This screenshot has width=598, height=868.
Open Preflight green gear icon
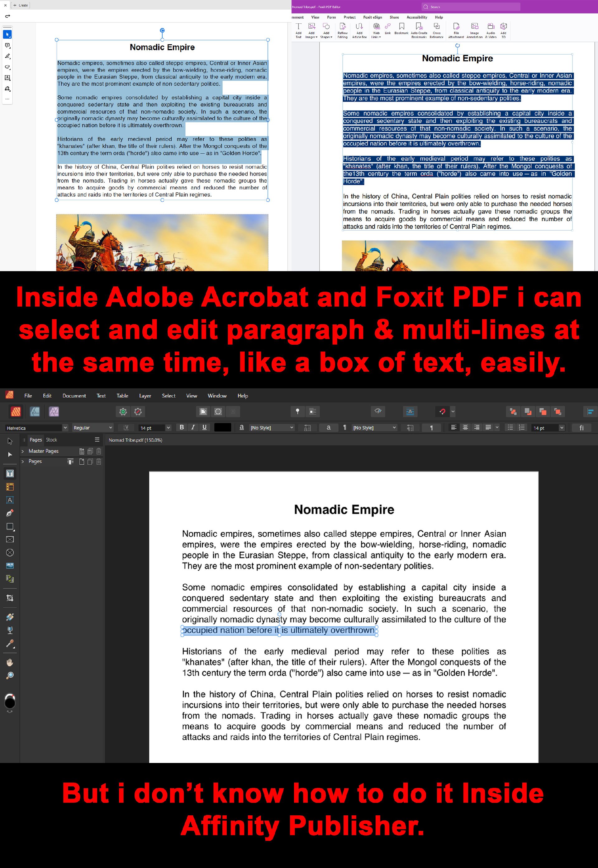tap(123, 412)
